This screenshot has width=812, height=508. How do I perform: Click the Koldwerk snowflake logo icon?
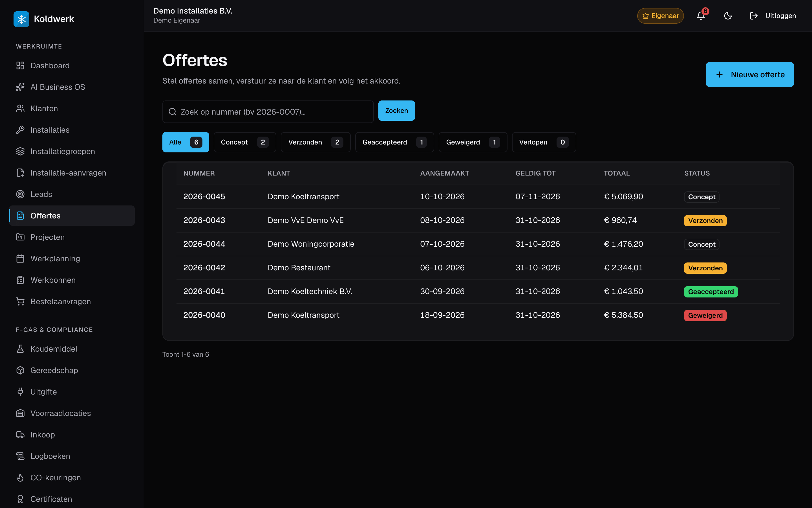(x=21, y=19)
